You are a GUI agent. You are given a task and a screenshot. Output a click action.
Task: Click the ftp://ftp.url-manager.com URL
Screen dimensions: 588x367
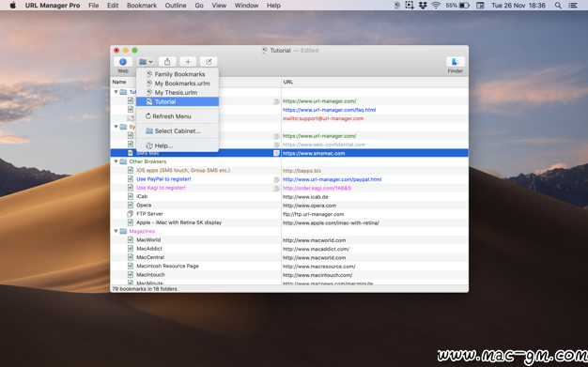[x=313, y=214]
